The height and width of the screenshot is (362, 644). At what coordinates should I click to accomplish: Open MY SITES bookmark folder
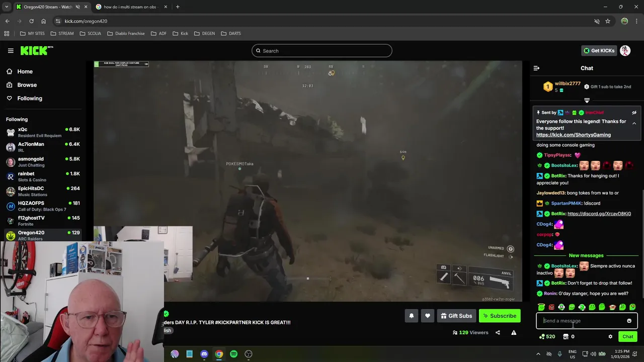click(x=32, y=34)
